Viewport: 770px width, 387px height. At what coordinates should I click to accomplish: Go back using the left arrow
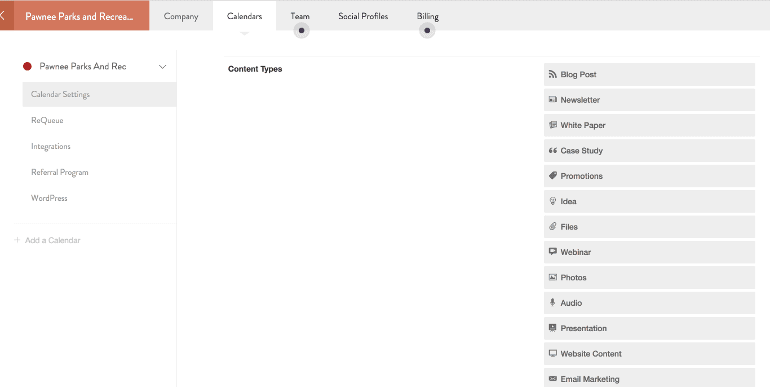(2, 15)
